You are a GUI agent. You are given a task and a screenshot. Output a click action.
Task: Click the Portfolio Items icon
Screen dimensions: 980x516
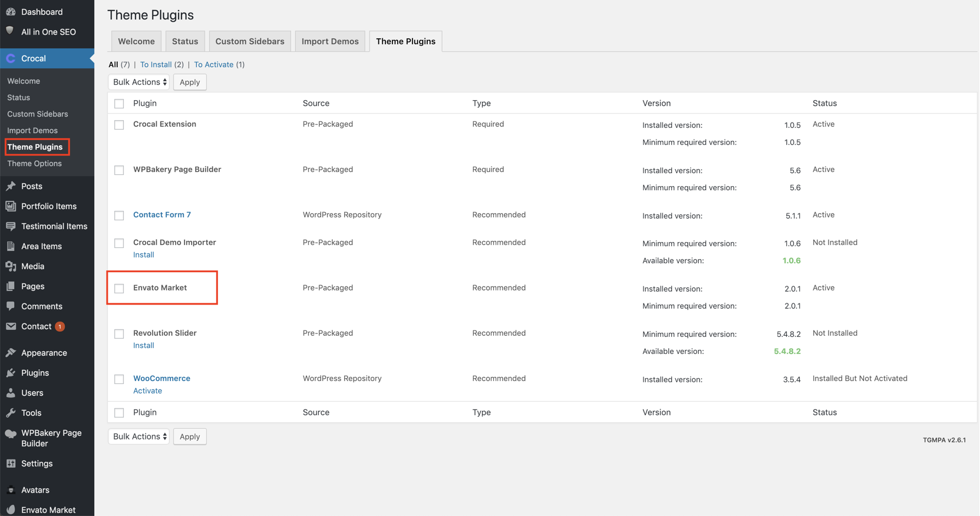coord(11,206)
